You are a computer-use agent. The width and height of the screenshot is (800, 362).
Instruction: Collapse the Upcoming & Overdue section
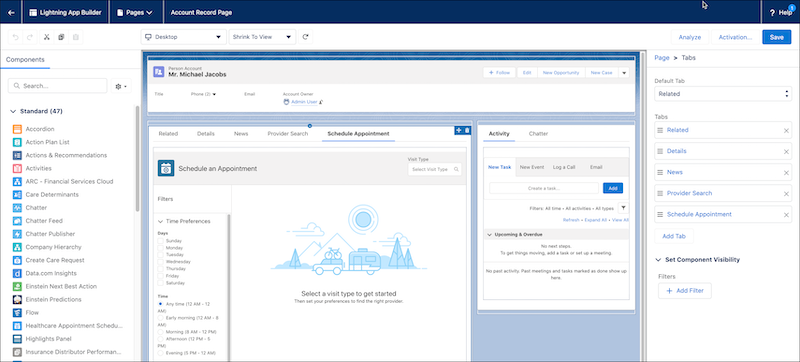pyautogui.click(x=488, y=235)
